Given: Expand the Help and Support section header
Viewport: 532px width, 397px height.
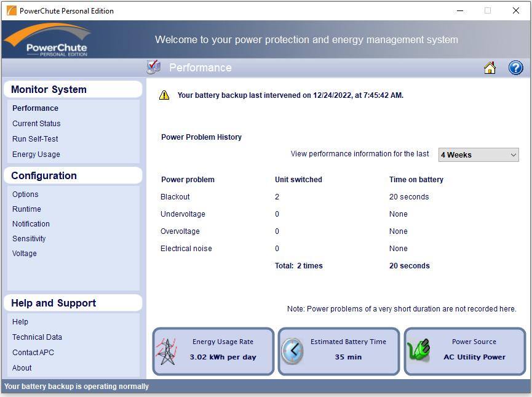Looking at the screenshot, I should (52, 303).
